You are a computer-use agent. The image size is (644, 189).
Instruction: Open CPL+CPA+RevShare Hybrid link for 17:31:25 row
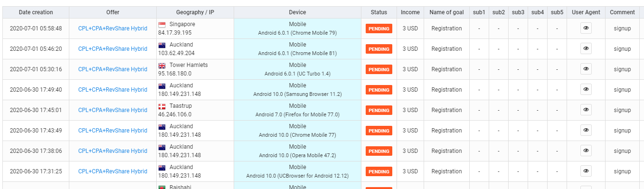tap(113, 171)
